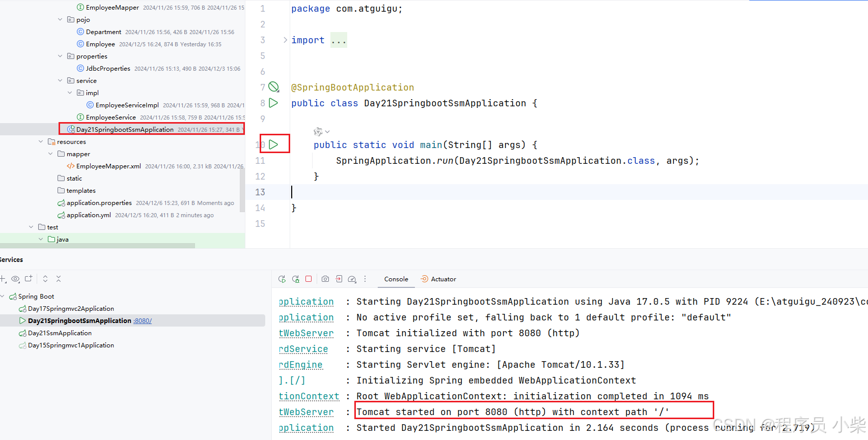
Task: Click JdbcProperties class icon
Action: click(x=80, y=68)
